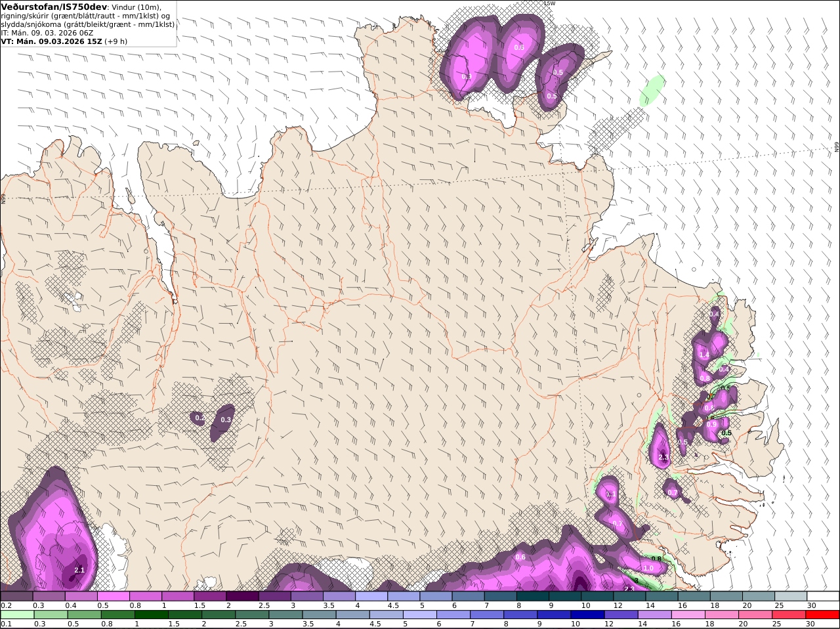Select the 0.6 label on the south coast band
The width and height of the screenshot is (840, 629).
click(520, 557)
